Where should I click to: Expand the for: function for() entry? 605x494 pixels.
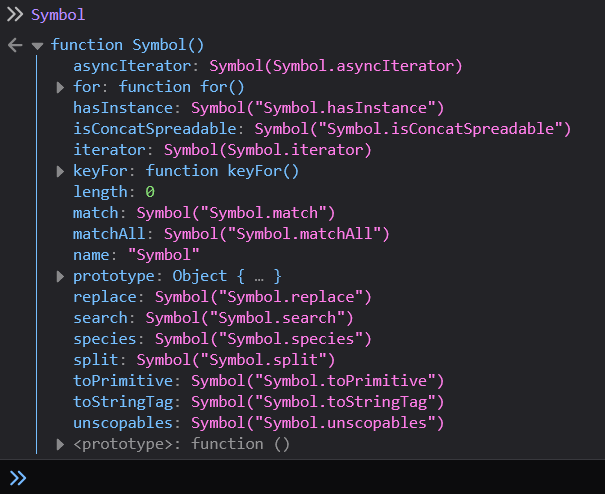pos(61,87)
